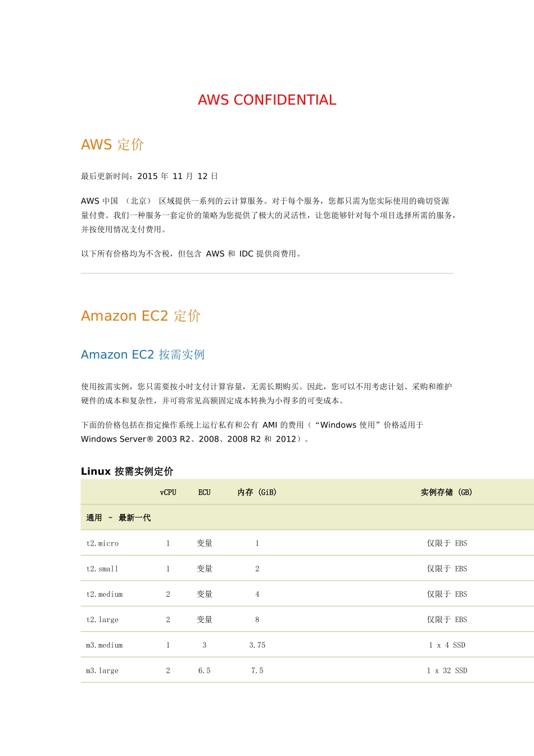Click t2.large '仅限于 EBS' storage cell

(x=447, y=620)
